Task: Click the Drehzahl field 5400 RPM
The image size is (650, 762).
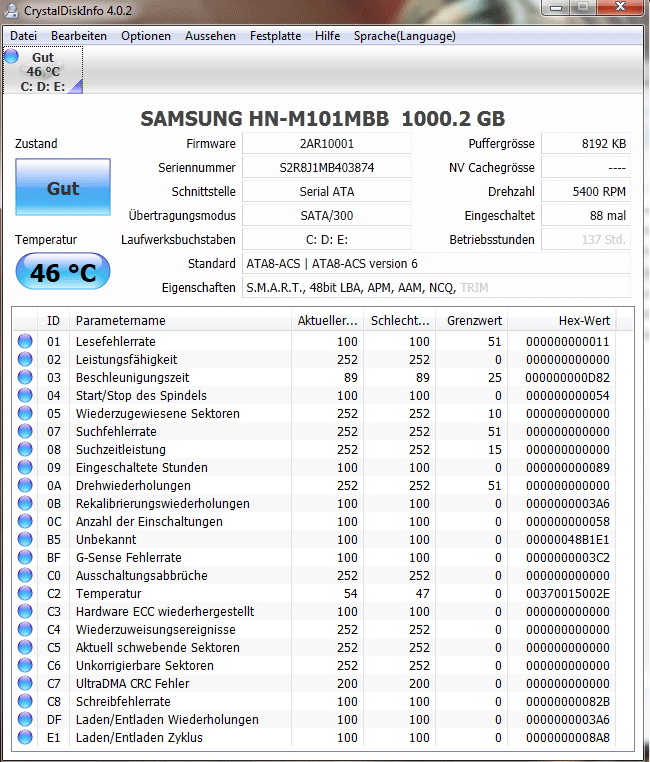Action: (x=586, y=191)
